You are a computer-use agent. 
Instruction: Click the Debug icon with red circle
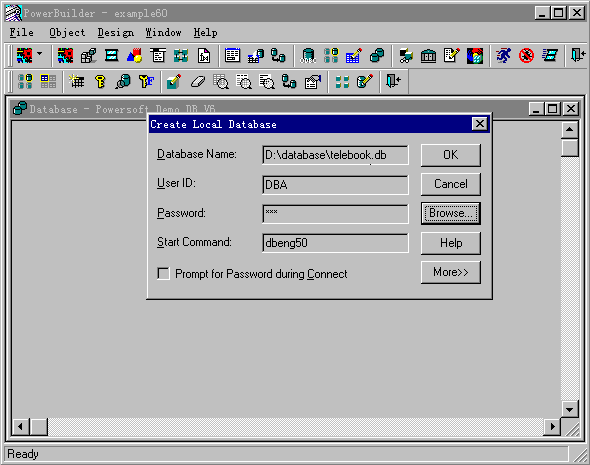526,56
